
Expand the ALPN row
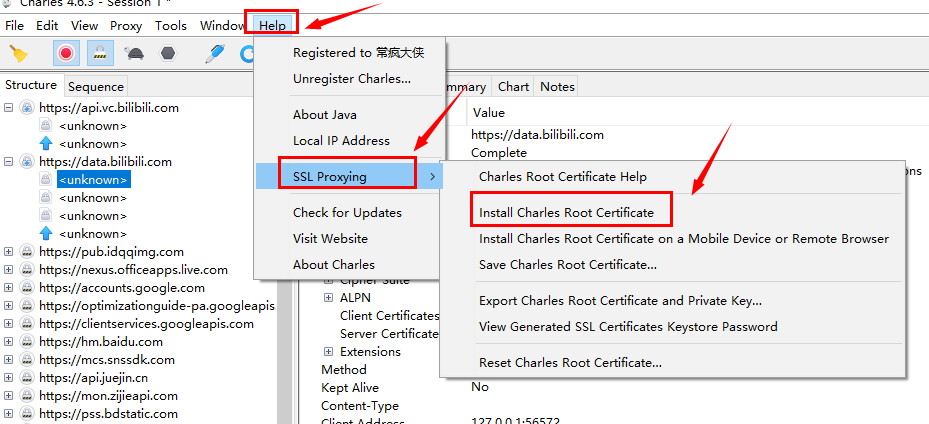coord(328,297)
